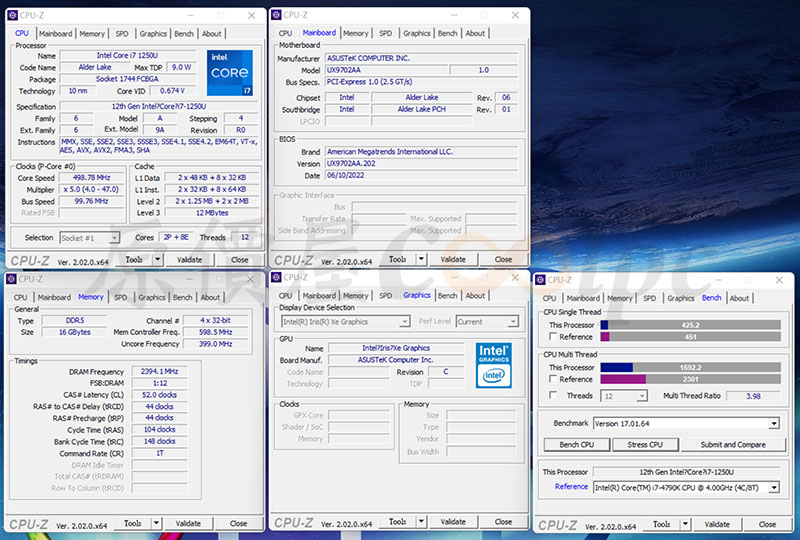The height and width of the screenshot is (540, 800).
Task: Open Tools dropdown arrow in Memory window
Action: click(157, 523)
